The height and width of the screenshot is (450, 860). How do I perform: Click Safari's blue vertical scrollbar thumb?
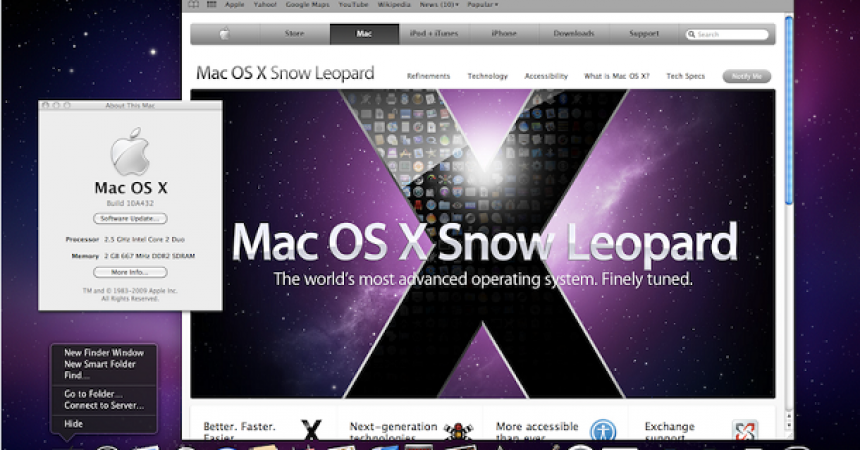(x=788, y=110)
